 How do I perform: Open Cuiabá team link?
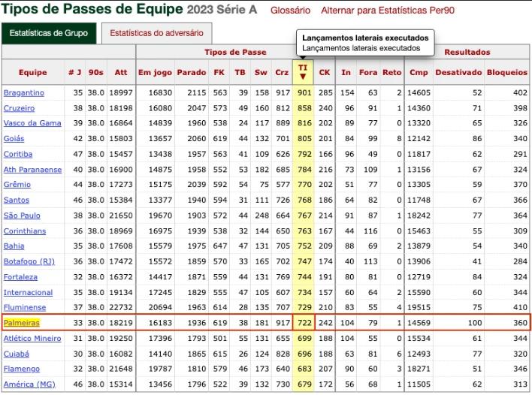pyautogui.click(x=16, y=354)
